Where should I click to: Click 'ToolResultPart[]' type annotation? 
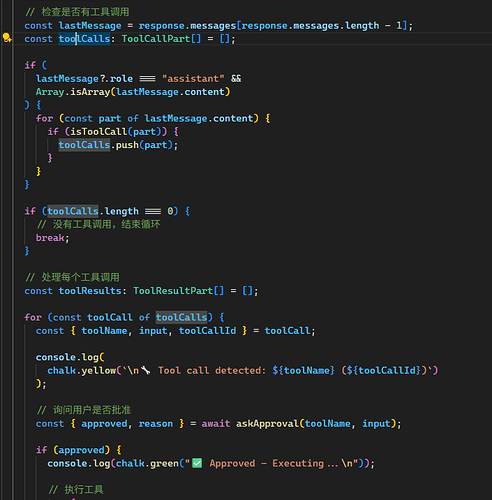tap(178, 291)
